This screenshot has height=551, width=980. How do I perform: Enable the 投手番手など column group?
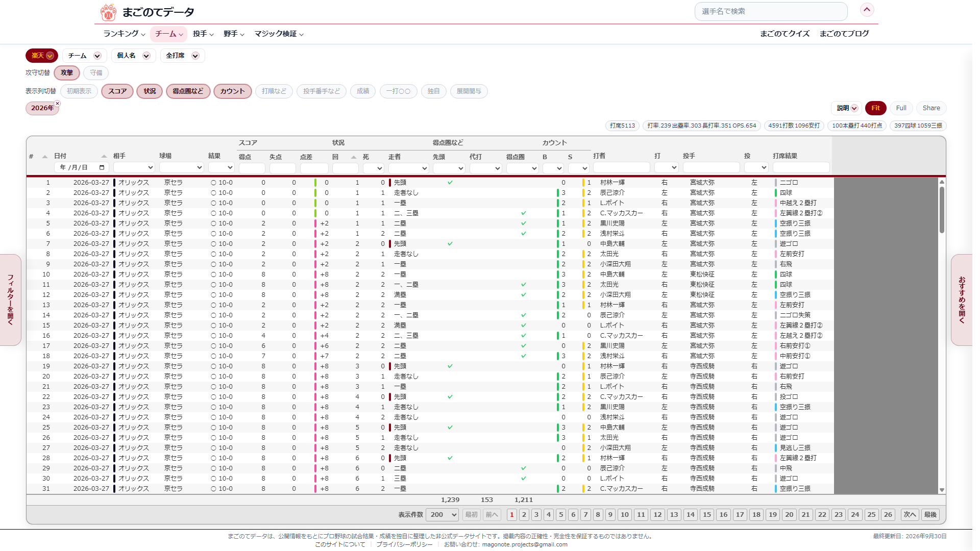322,91
